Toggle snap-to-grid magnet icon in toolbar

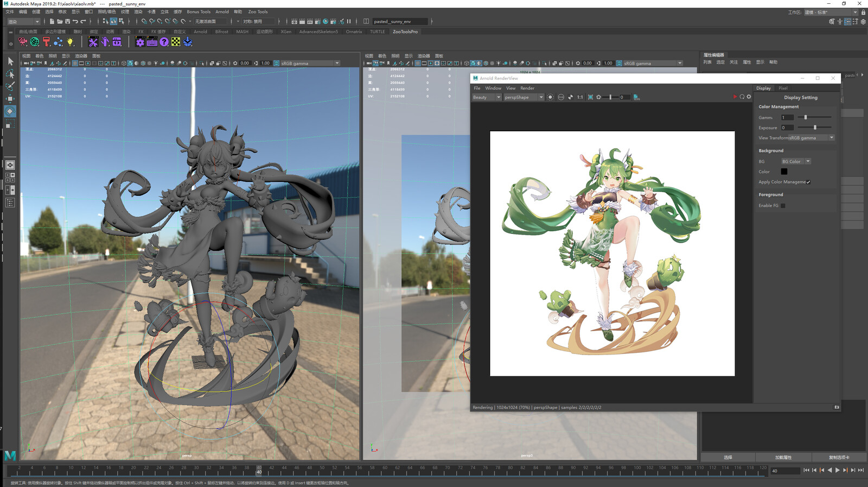(x=144, y=22)
